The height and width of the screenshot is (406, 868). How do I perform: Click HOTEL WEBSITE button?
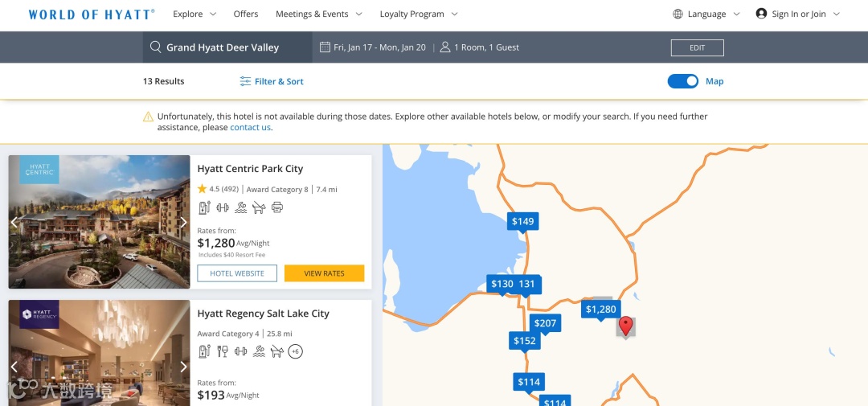[237, 273]
